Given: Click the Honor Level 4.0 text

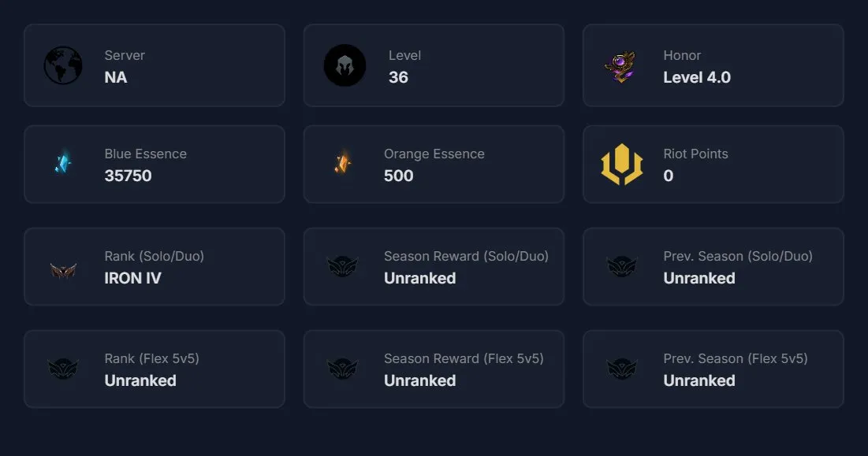Looking at the screenshot, I should (x=697, y=77).
